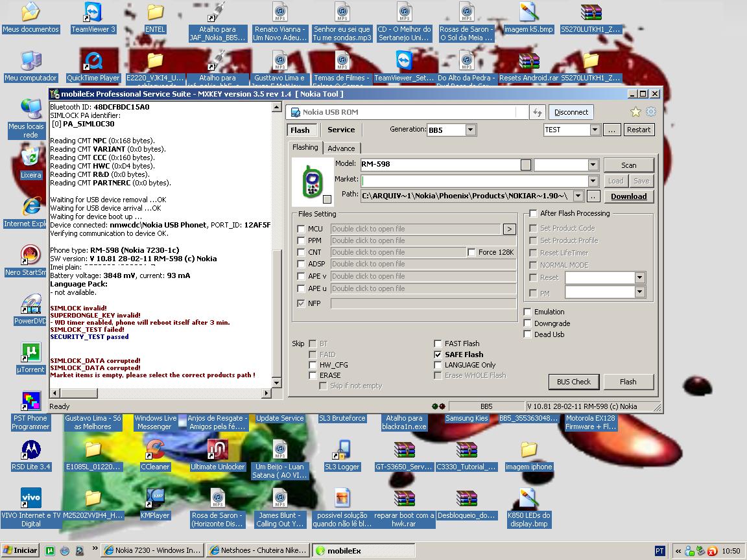Viewport: 747px width, 560px height.
Task: Select the Advance sub-tab
Action: 341,148
